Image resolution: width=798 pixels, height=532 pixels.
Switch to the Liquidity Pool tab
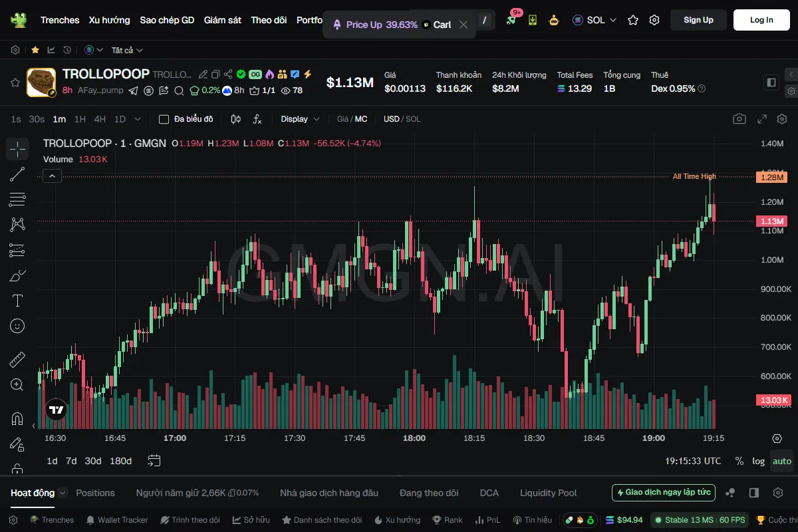(x=548, y=493)
